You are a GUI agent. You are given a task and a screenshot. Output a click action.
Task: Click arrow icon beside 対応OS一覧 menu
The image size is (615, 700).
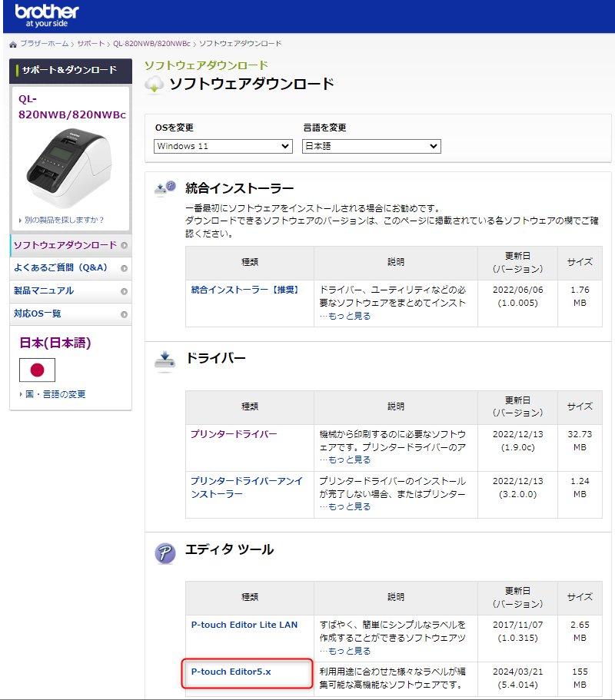125,314
